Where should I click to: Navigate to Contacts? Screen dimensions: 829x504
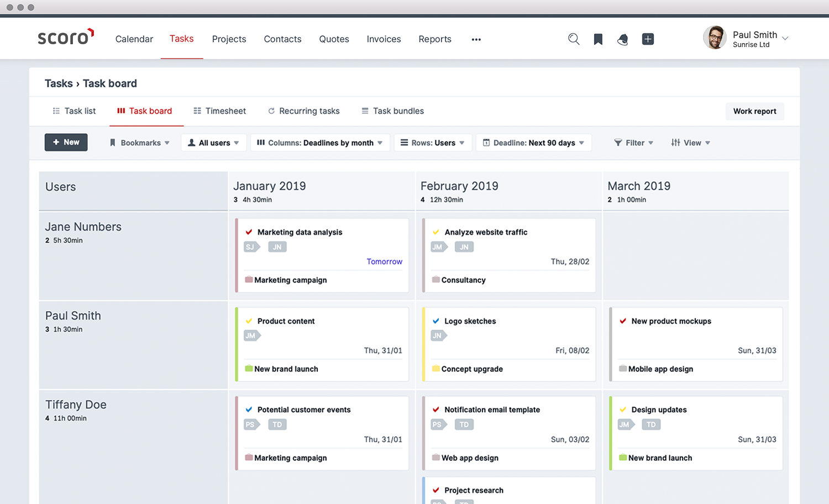(283, 39)
